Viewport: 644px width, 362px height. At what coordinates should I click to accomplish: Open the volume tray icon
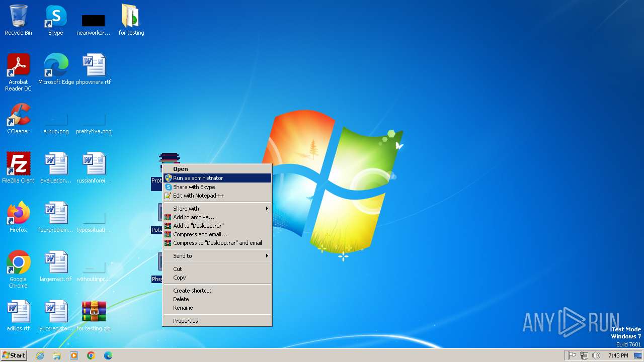(x=596, y=355)
